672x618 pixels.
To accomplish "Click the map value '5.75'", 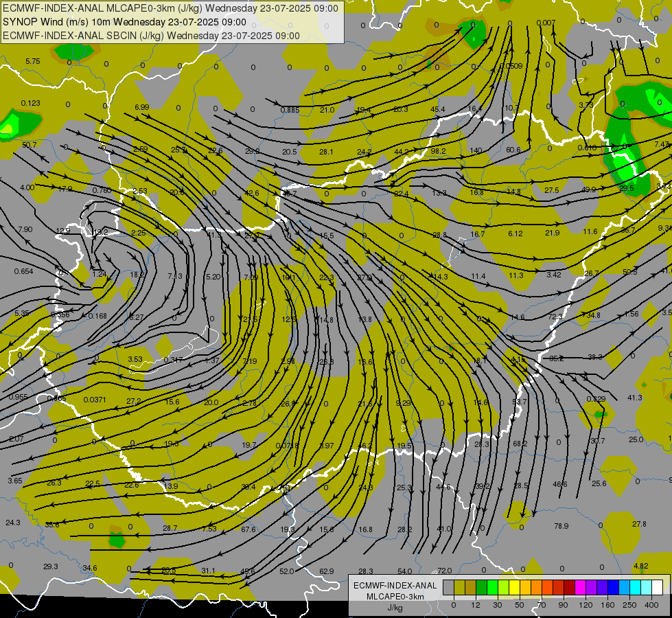I will point(32,61).
